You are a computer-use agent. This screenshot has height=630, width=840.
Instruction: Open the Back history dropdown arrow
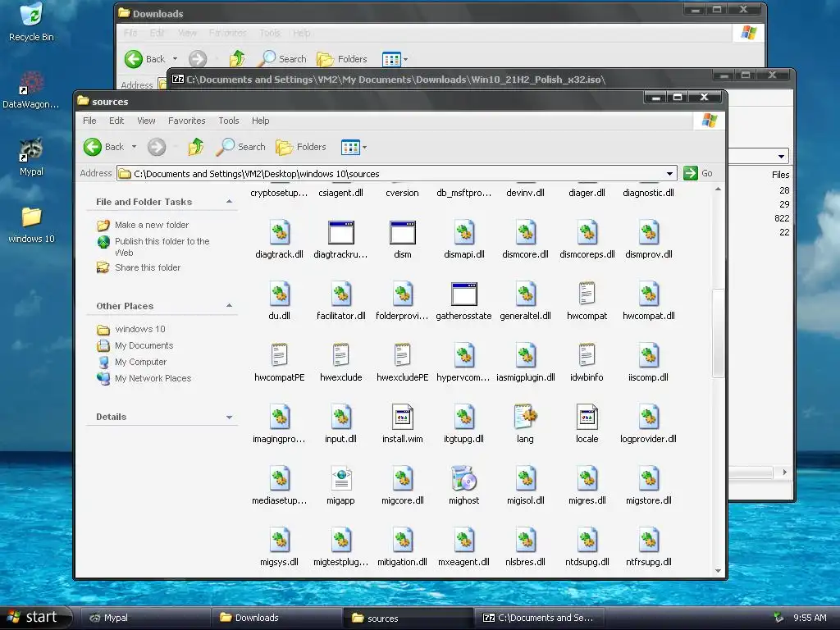coord(134,147)
